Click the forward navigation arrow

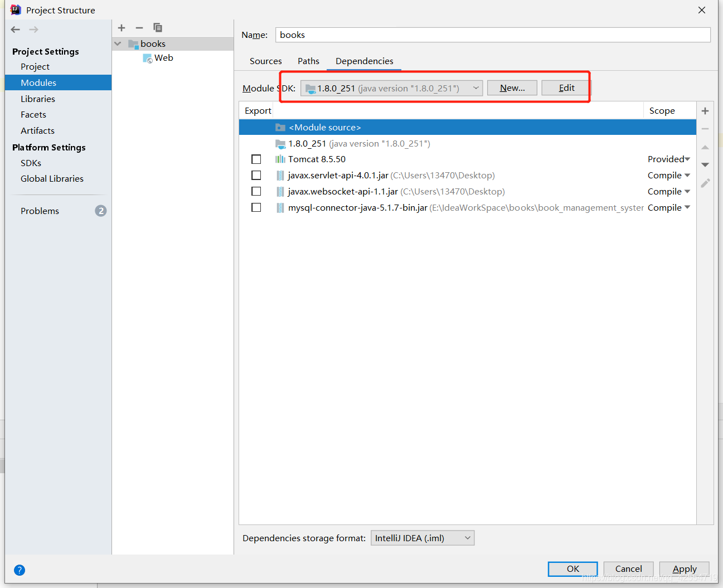click(x=34, y=30)
